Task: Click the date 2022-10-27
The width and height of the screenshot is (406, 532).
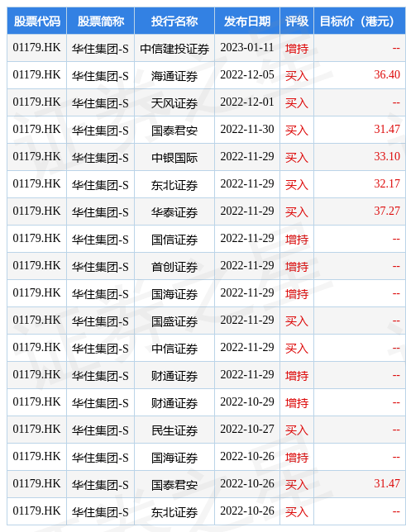Action: pyautogui.click(x=247, y=430)
